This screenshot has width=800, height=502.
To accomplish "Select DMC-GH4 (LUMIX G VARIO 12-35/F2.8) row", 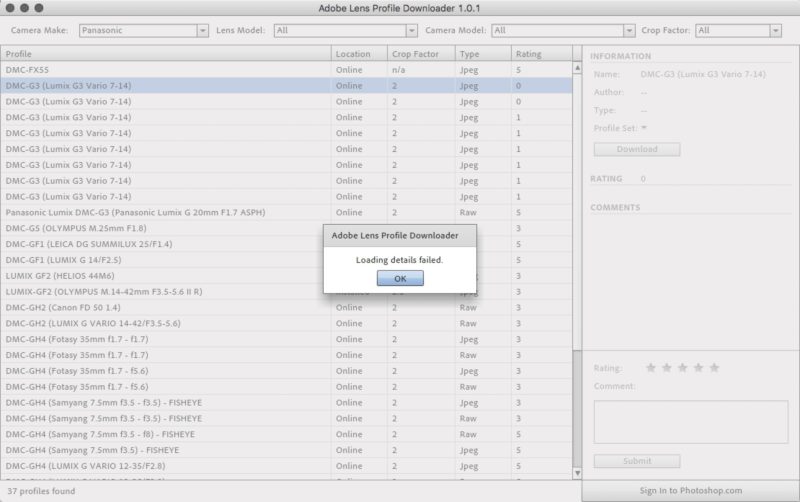I will (286, 466).
